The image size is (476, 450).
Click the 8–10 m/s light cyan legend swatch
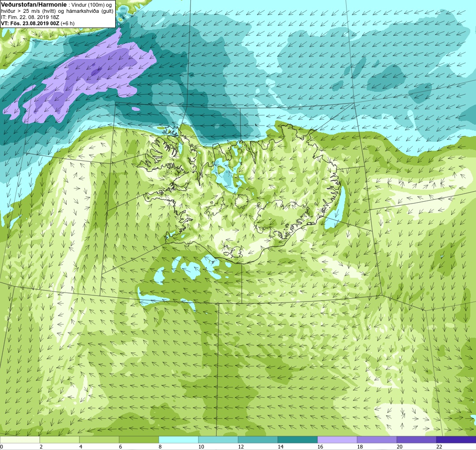[x=178, y=440]
